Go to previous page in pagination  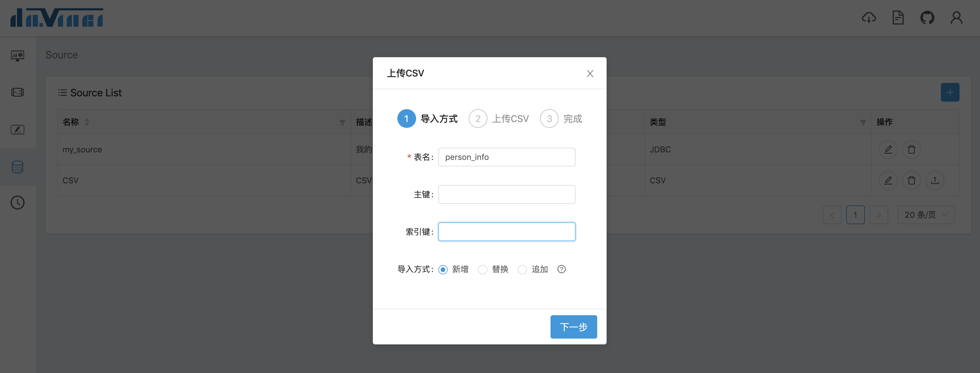(832, 215)
